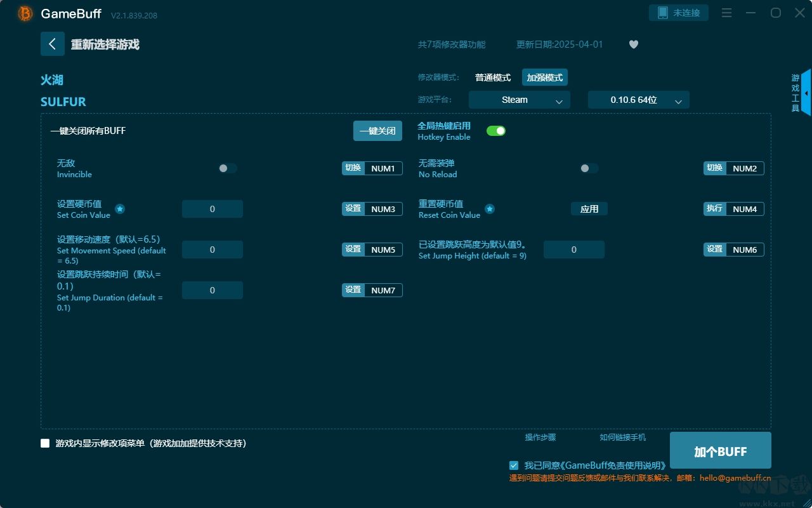Click star icon beside Set Coin Value
The width and height of the screenshot is (812, 508).
[x=120, y=208]
